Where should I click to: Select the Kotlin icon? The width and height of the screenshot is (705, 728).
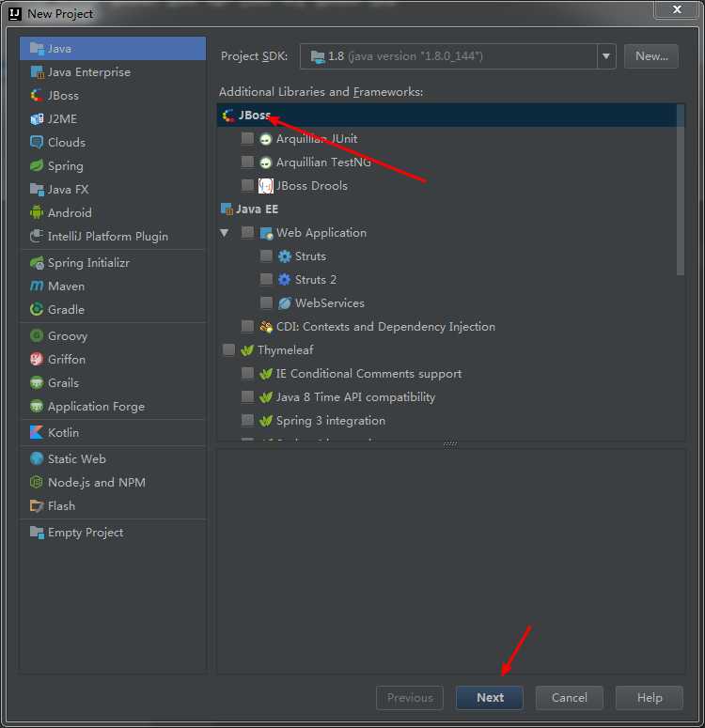pyautogui.click(x=37, y=432)
